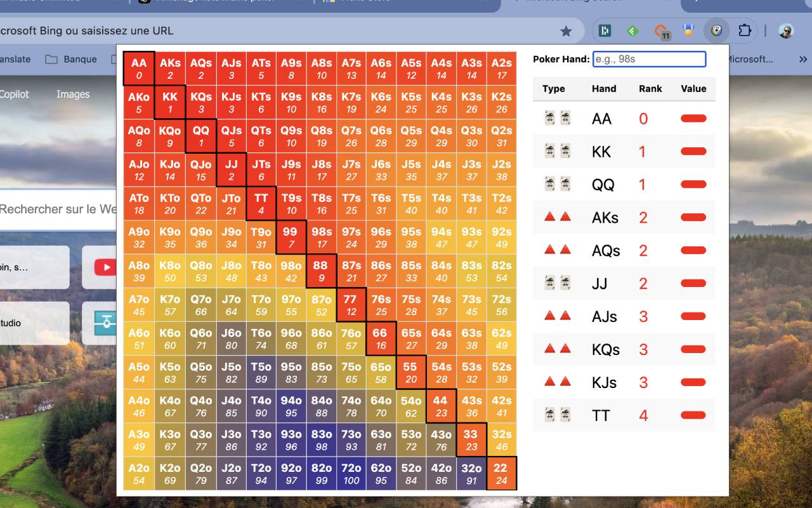Bookmark this page using the star icon
The height and width of the screenshot is (508, 812).
[x=566, y=30]
